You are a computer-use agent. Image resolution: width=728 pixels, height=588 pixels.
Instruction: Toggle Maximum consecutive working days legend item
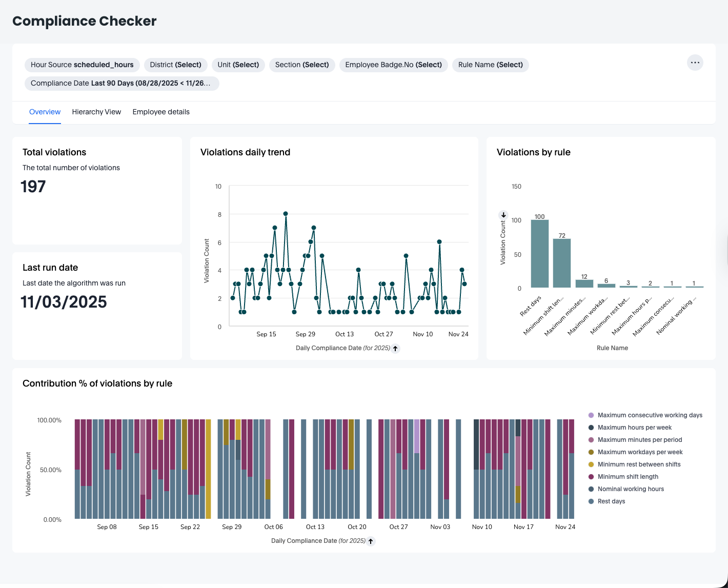pyautogui.click(x=650, y=415)
